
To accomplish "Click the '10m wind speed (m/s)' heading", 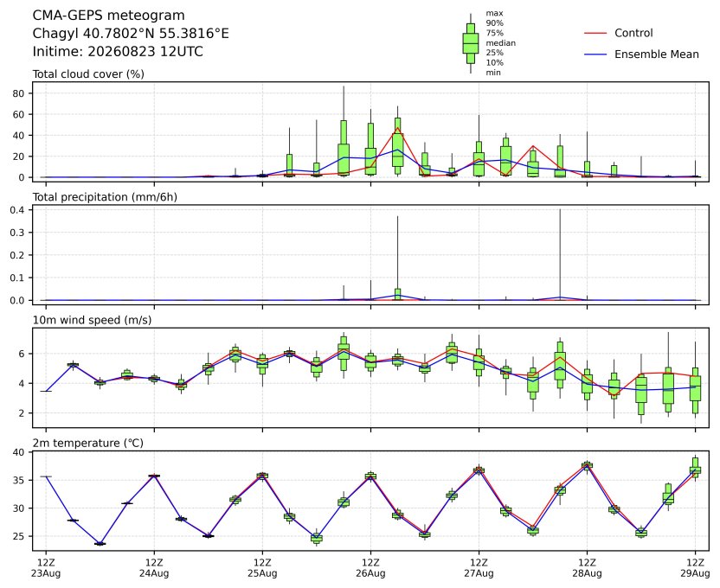I will 92,320.
